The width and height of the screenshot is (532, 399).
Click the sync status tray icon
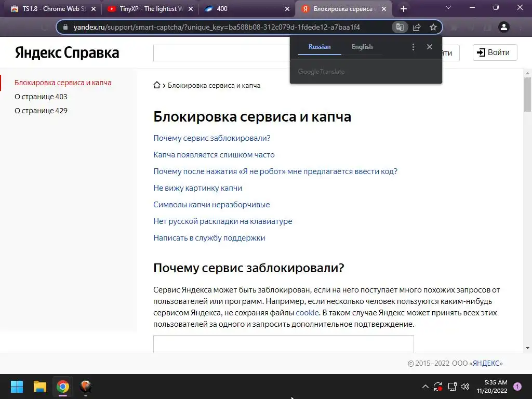coord(437,387)
